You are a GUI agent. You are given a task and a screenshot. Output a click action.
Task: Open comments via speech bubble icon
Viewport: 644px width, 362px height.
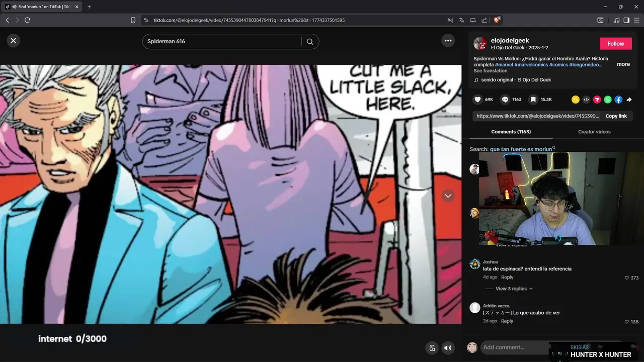tap(505, 100)
